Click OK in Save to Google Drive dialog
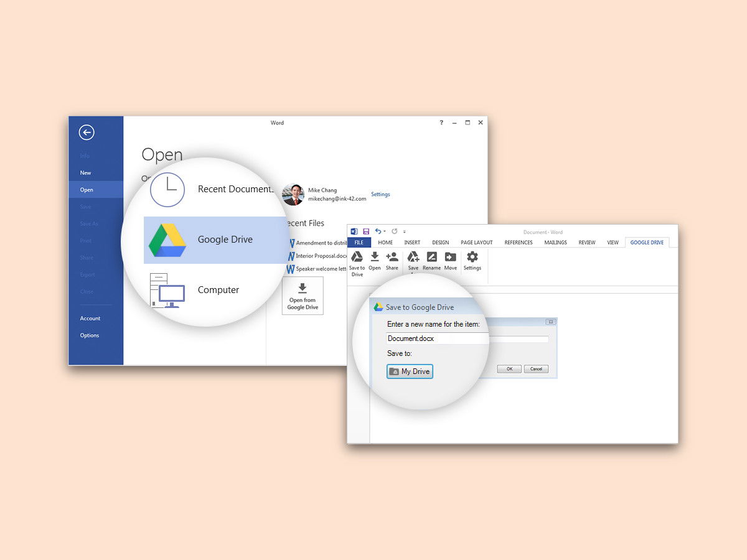Image resolution: width=747 pixels, height=560 pixels. coord(509,369)
